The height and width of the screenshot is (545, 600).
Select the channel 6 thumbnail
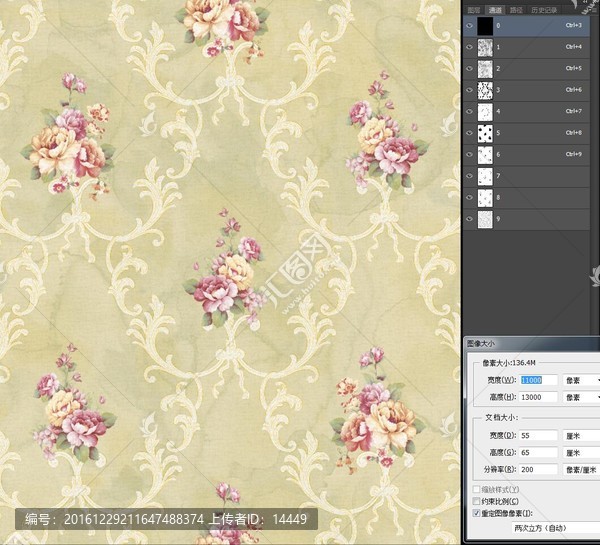click(485, 155)
